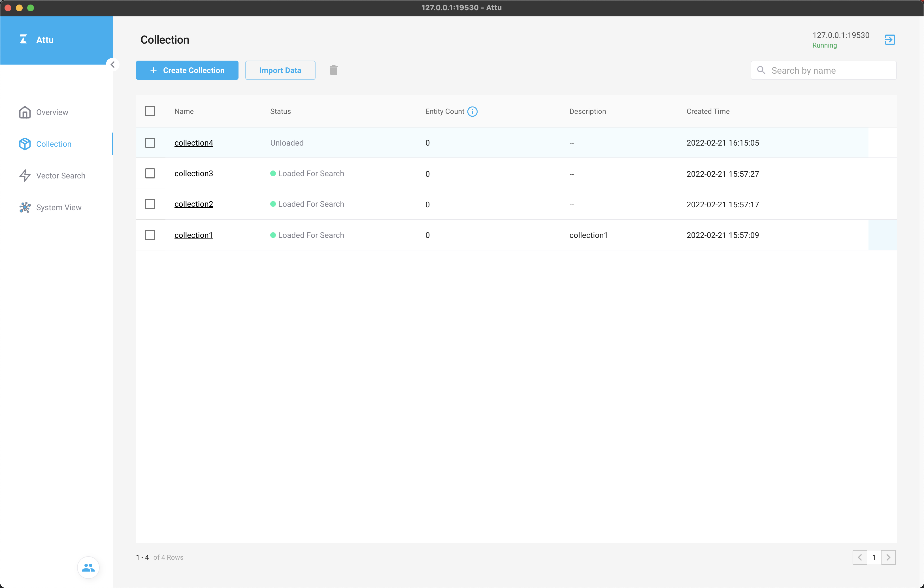Go to next page arrow
Image resolution: width=924 pixels, height=588 pixels.
tap(888, 557)
